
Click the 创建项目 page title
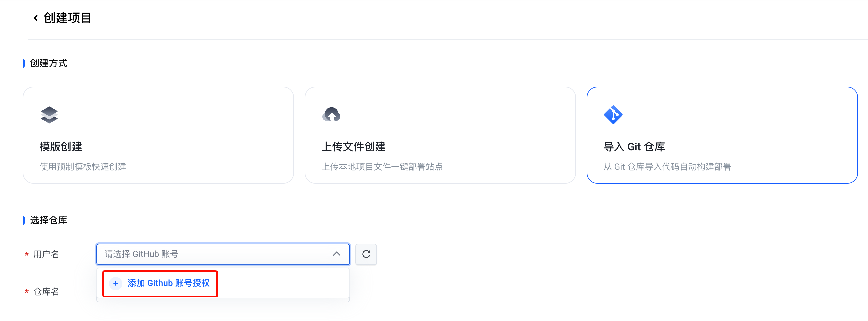coord(67,18)
